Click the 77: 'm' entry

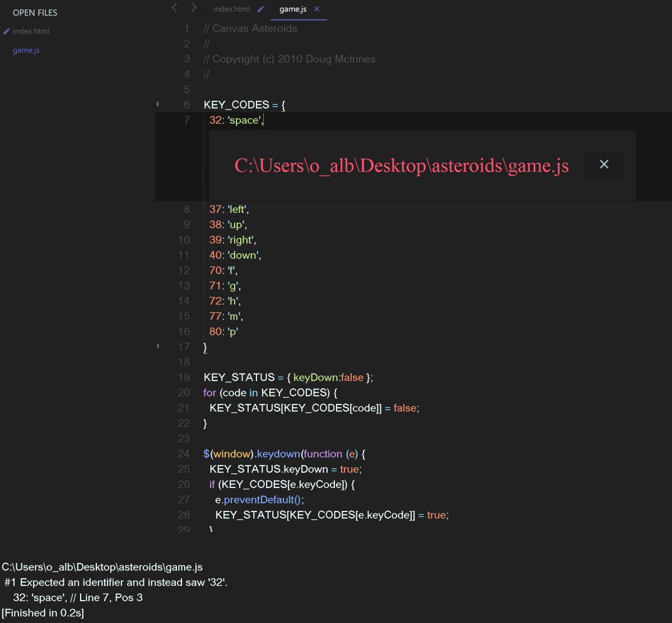tap(226, 316)
